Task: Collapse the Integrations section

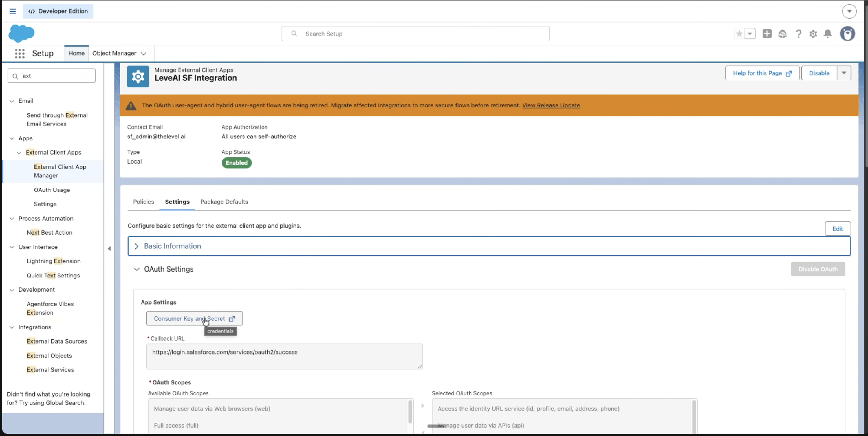Action: point(12,327)
